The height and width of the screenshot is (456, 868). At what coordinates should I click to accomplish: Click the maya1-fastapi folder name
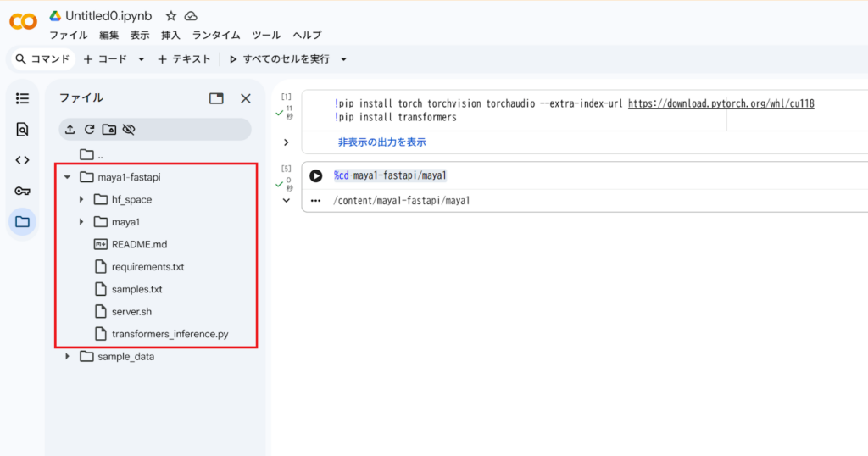pyautogui.click(x=129, y=177)
